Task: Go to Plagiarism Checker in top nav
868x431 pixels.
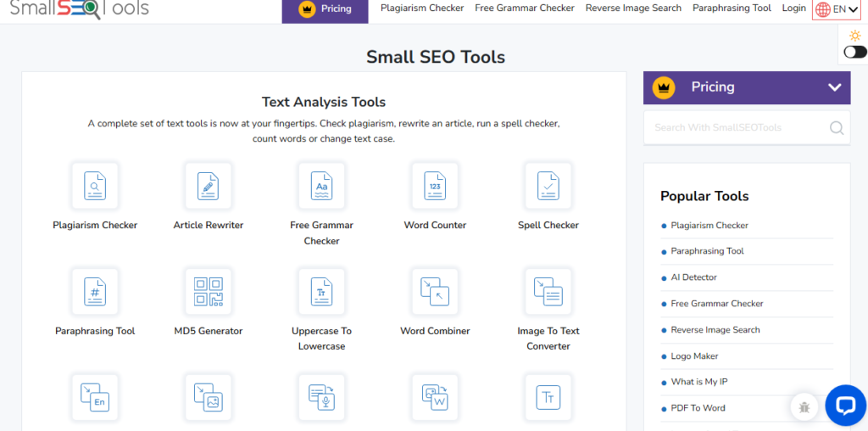Action: pyautogui.click(x=422, y=8)
